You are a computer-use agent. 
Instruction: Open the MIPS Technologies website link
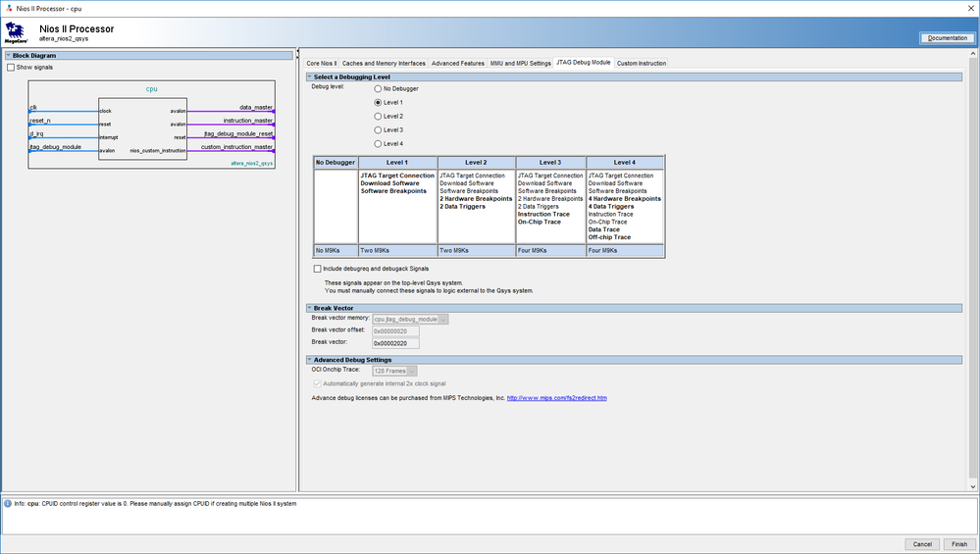tap(556, 398)
